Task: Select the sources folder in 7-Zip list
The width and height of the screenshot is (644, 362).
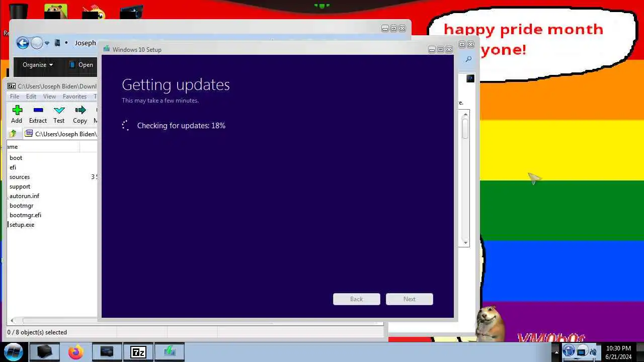Action: tap(20, 177)
